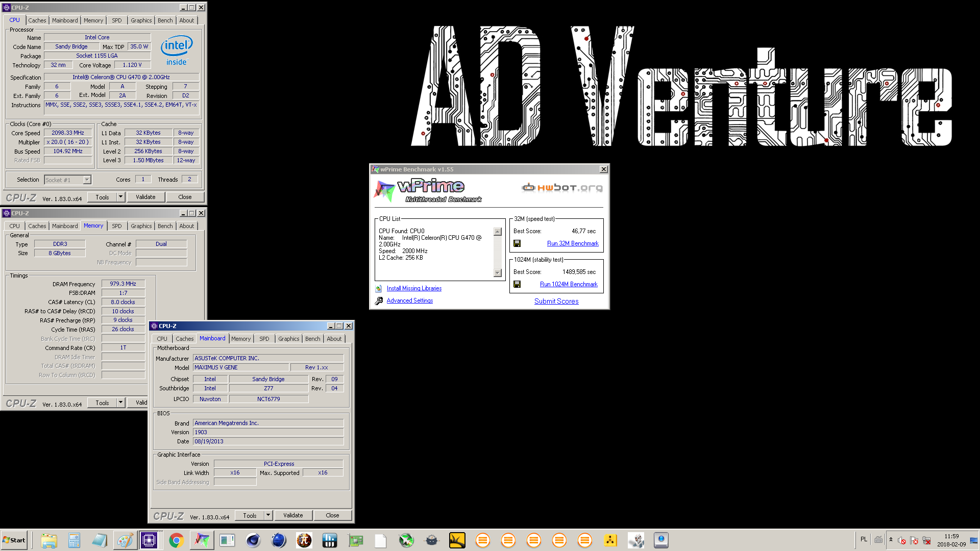The height and width of the screenshot is (551, 980).
Task: Click the Show Desktop icon near the clock
Action: tap(974, 540)
